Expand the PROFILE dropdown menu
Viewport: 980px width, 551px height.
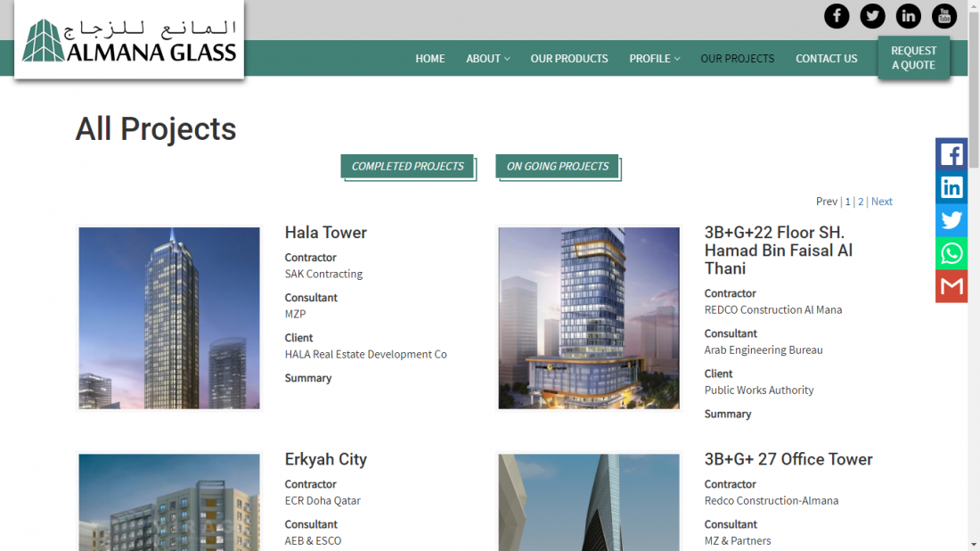point(655,58)
